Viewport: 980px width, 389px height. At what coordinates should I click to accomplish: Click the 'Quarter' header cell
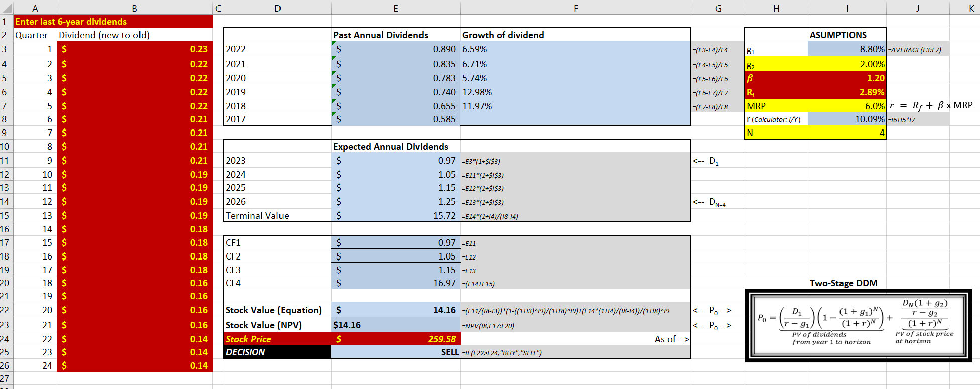coord(35,35)
